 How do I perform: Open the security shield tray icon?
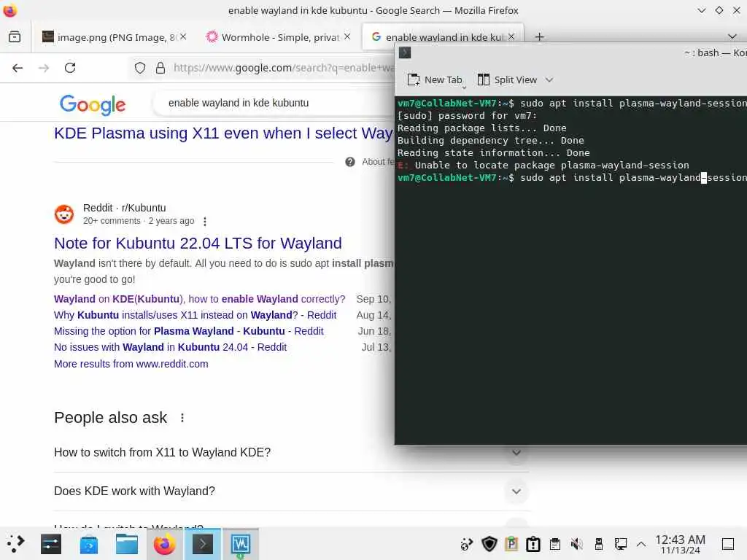click(x=489, y=544)
